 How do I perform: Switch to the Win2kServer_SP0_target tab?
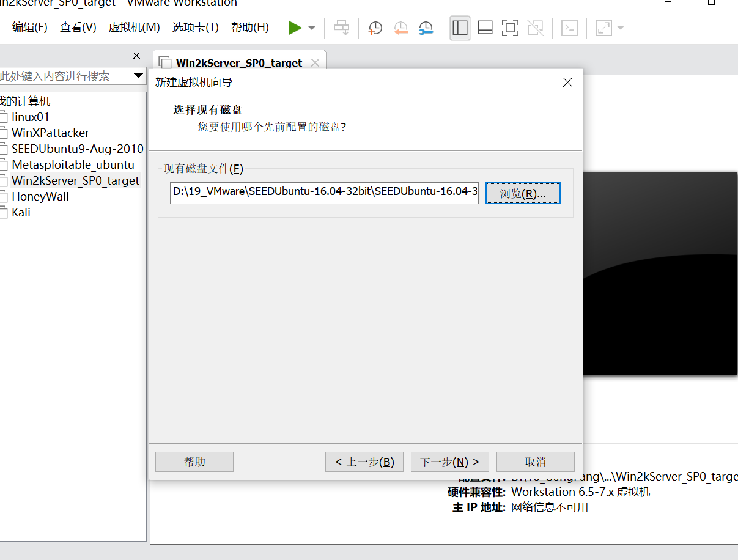[x=239, y=63]
